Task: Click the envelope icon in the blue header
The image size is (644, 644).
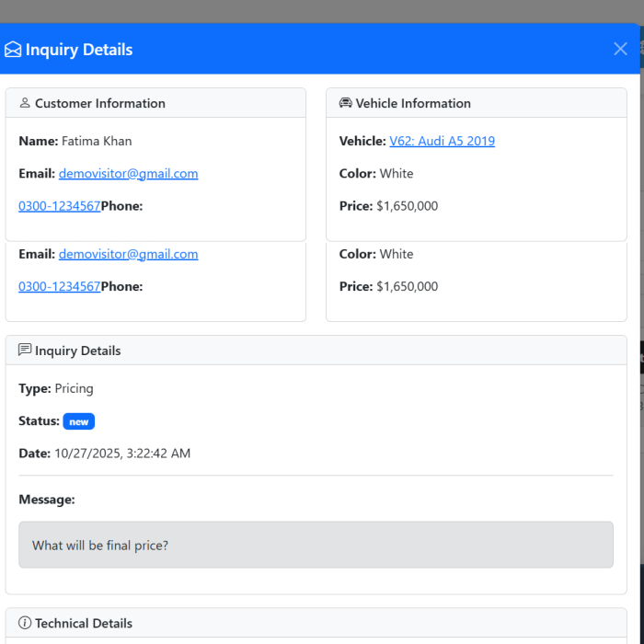Action: tap(13, 50)
